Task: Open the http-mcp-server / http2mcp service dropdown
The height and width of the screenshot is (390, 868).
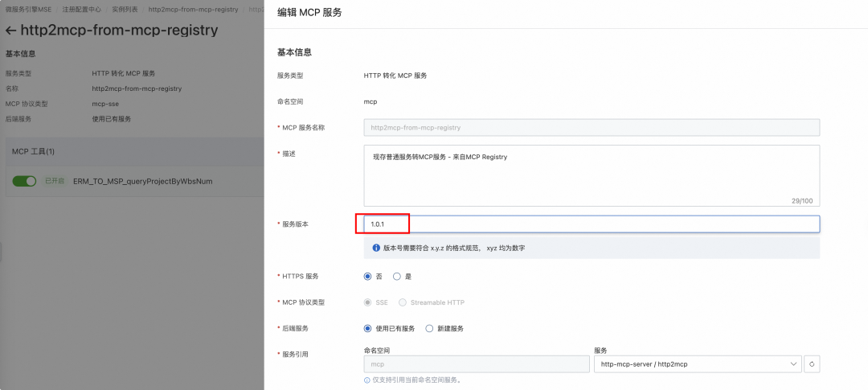Action: pyautogui.click(x=698, y=364)
